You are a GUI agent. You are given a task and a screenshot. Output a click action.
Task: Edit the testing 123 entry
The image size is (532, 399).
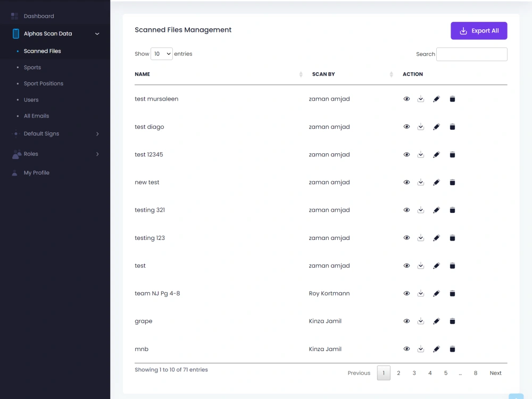pos(436,238)
